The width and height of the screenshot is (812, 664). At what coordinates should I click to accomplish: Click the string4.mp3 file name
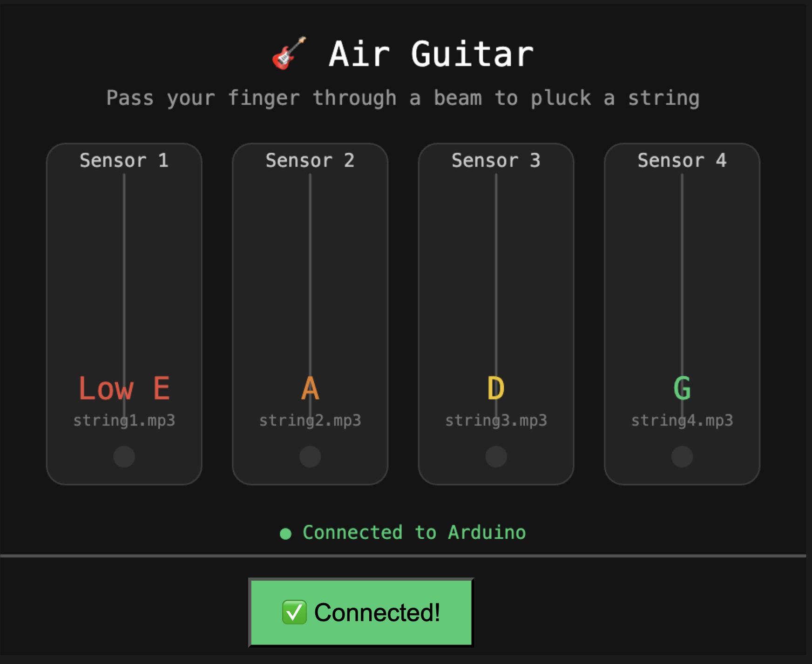coord(682,420)
